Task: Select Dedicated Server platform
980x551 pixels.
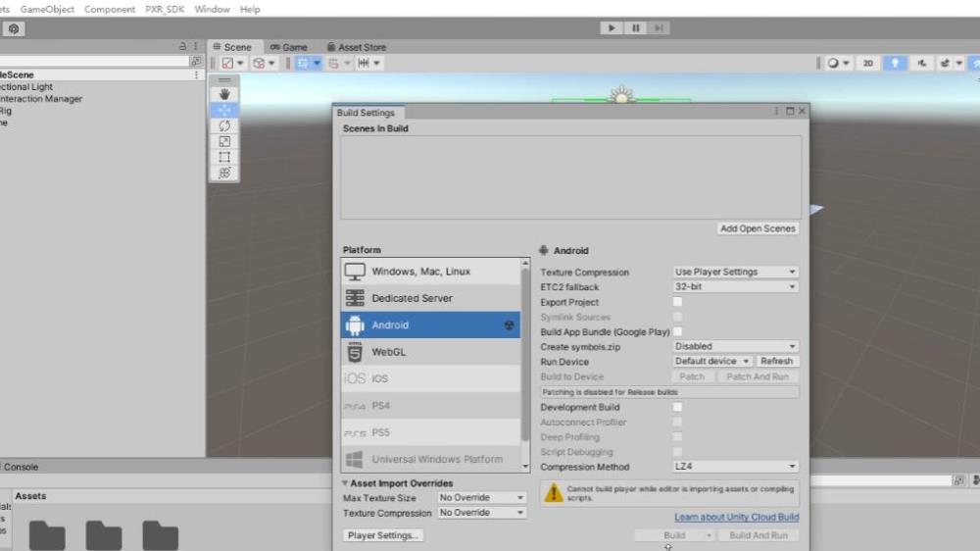Action: click(430, 298)
